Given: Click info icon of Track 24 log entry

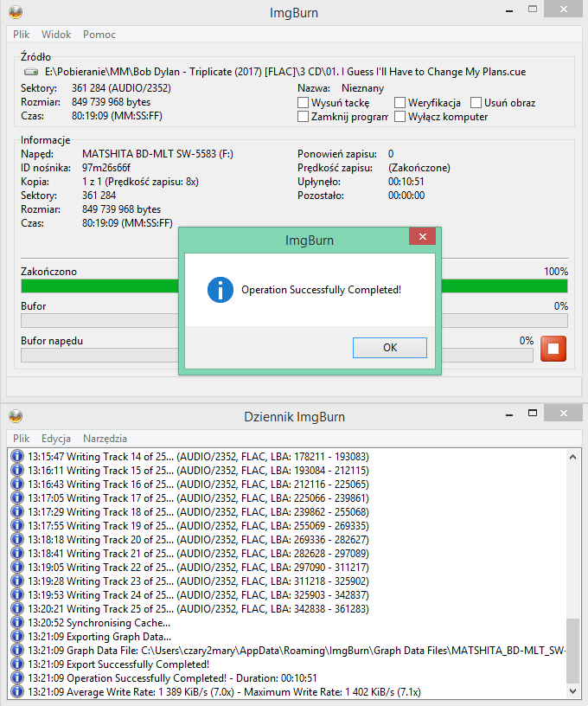Looking at the screenshot, I should [16, 595].
